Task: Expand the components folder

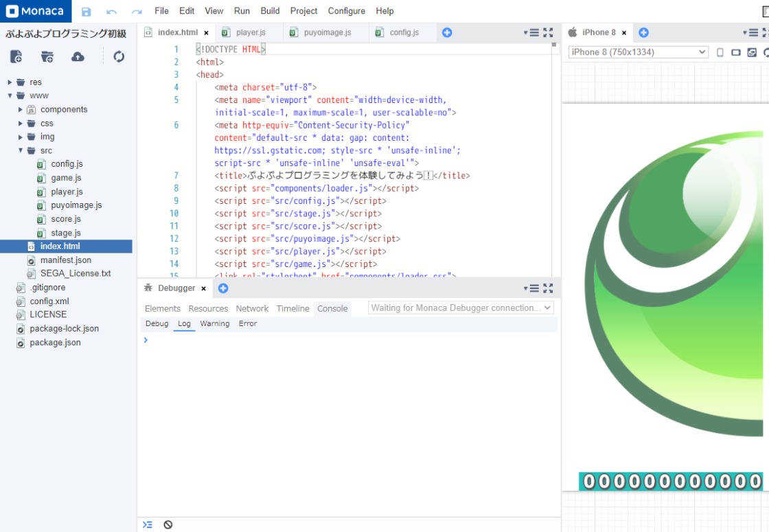Action: pyautogui.click(x=20, y=109)
